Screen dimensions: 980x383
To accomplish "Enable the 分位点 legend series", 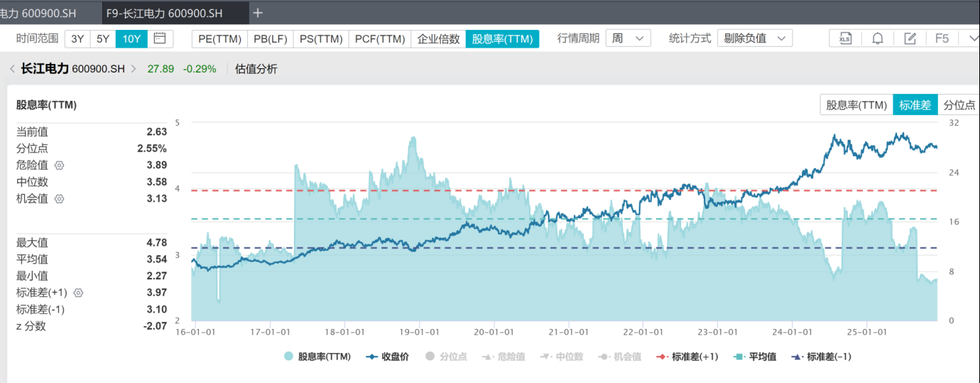I will tap(446, 357).
